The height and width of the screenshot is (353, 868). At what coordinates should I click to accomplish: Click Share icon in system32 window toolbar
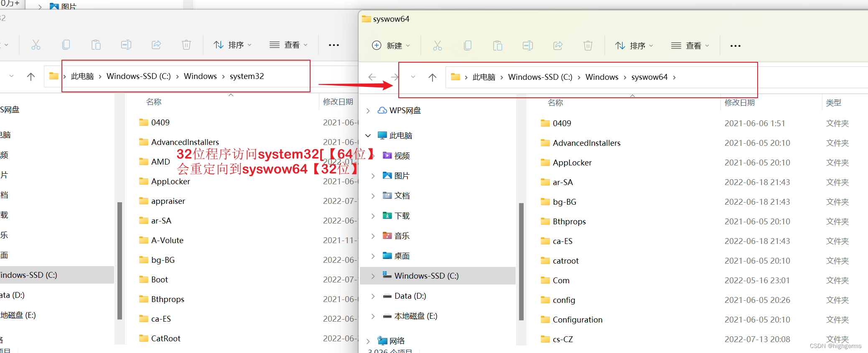156,45
